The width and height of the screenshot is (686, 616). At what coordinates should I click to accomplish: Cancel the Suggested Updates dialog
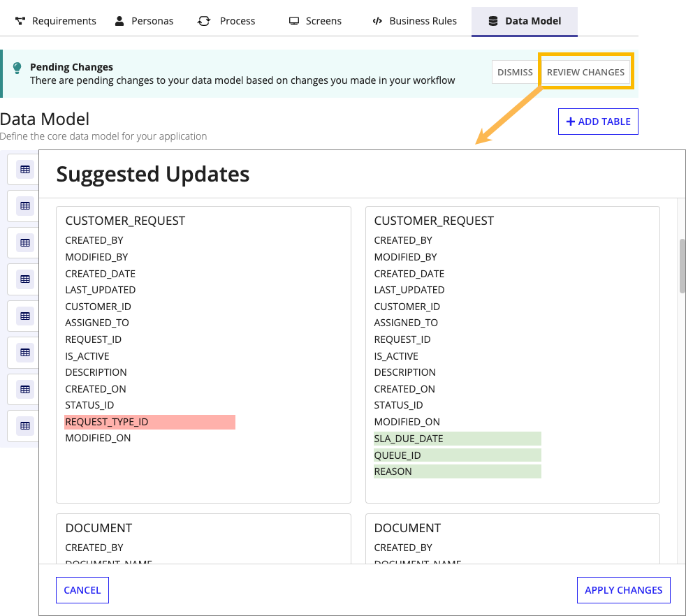[82, 590]
